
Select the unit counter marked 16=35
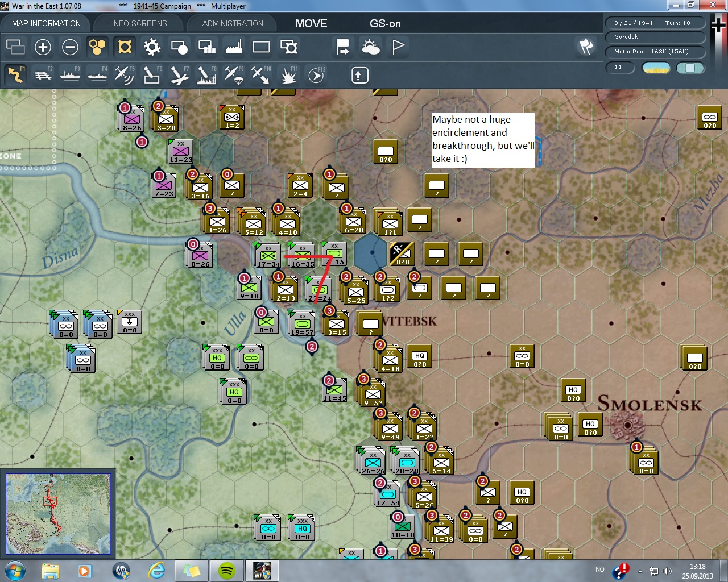click(x=301, y=255)
